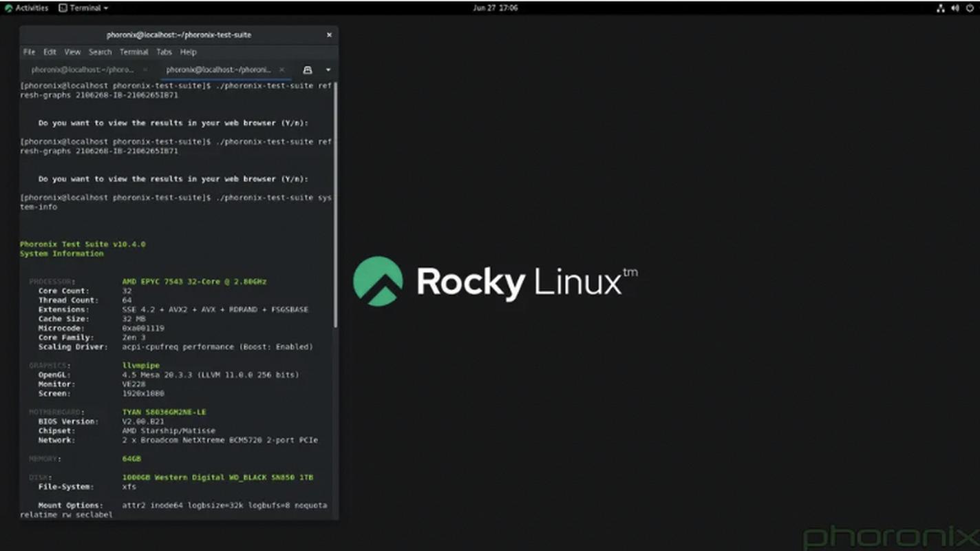Select the second, active terminal tab
980x551 pixels.
click(218, 70)
